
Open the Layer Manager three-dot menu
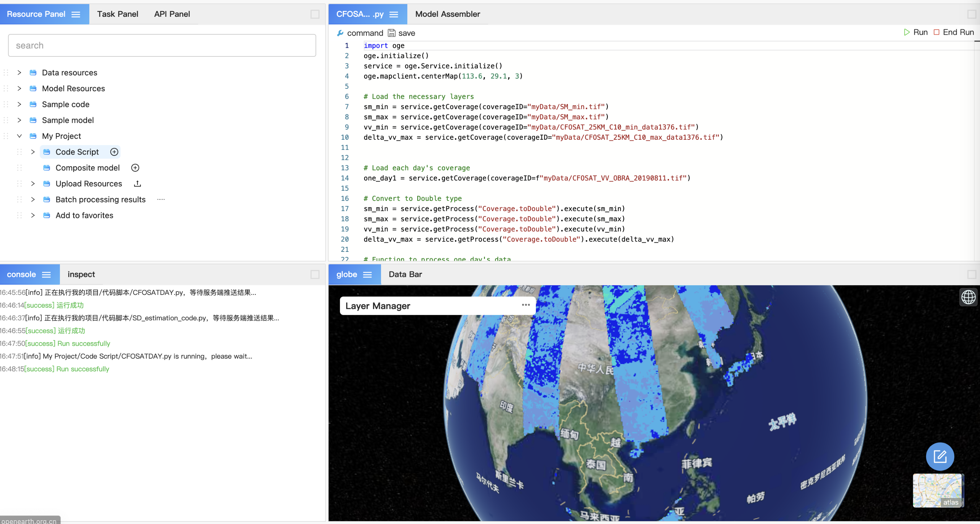pyautogui.click(x=526, y=305)
